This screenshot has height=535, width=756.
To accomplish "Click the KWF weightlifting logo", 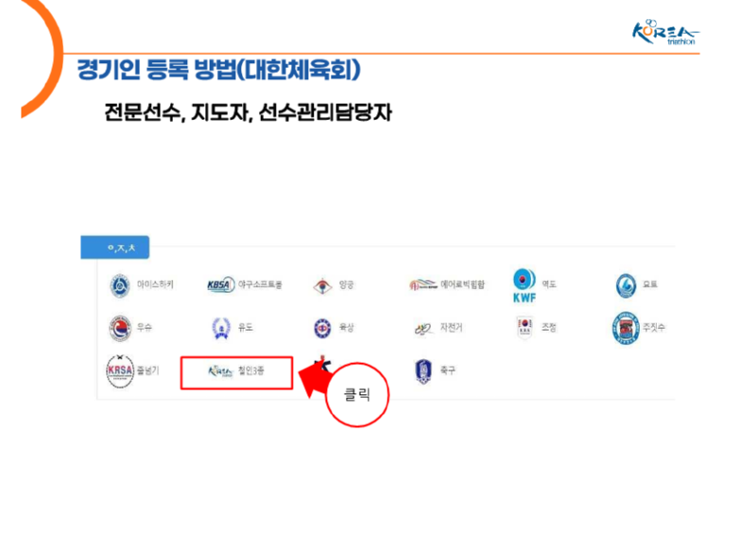I will [524, 285].
